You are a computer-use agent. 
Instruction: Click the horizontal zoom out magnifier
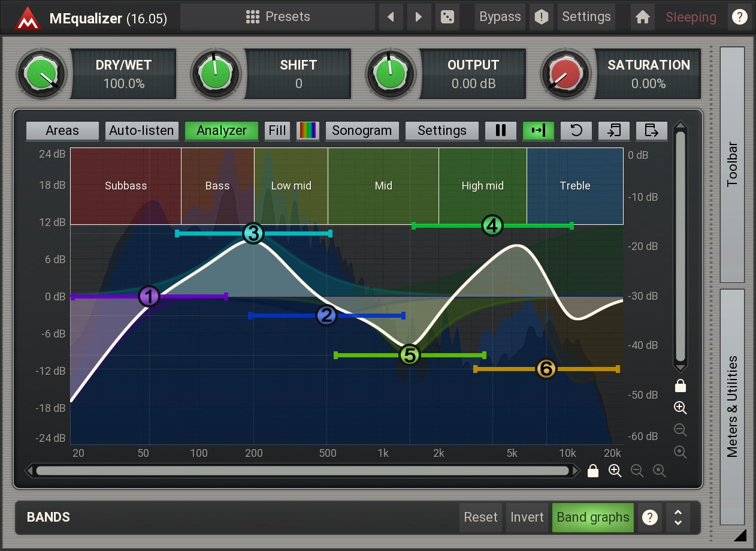pos(637,471)
